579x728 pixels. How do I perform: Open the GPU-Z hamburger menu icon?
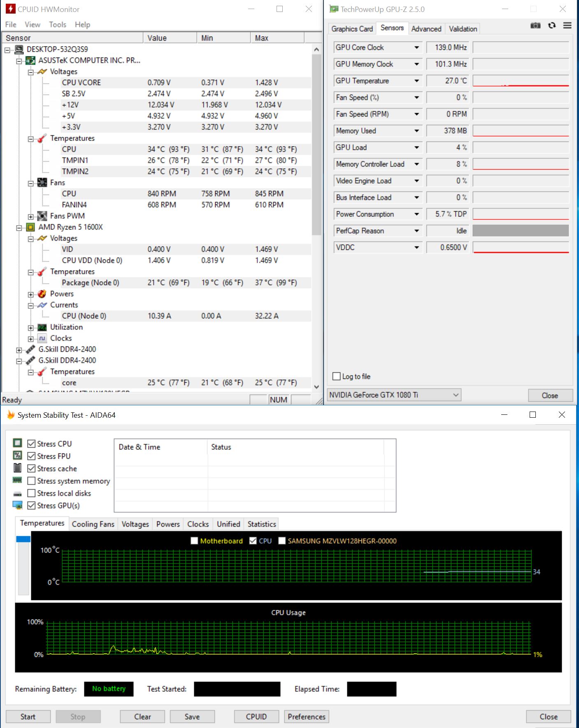[567, 26]
